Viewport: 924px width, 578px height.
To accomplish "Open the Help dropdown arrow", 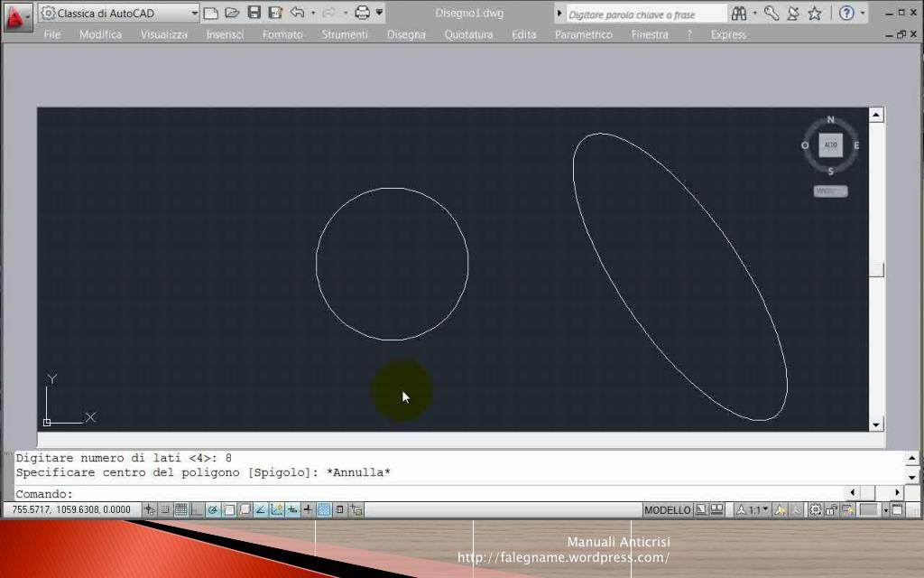I will point(863,13).
